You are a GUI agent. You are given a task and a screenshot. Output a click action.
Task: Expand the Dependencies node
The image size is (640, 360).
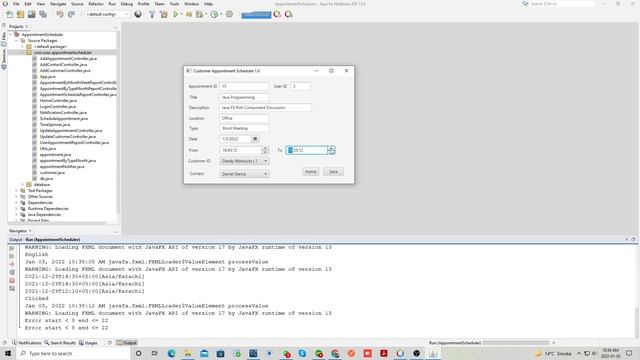(17, 202)
